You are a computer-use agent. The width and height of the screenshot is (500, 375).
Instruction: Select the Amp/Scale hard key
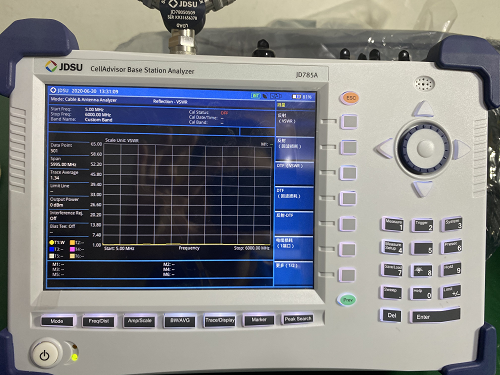(x=140, y=321)
